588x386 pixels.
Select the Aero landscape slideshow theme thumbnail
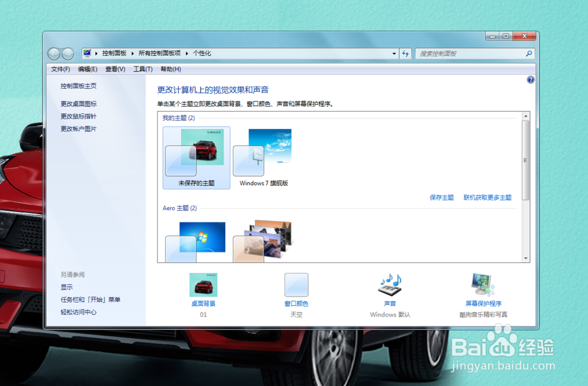[263, 242]
